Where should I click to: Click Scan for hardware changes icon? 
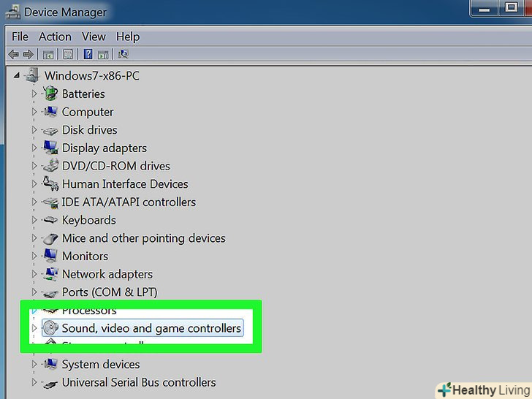[123, 54]
